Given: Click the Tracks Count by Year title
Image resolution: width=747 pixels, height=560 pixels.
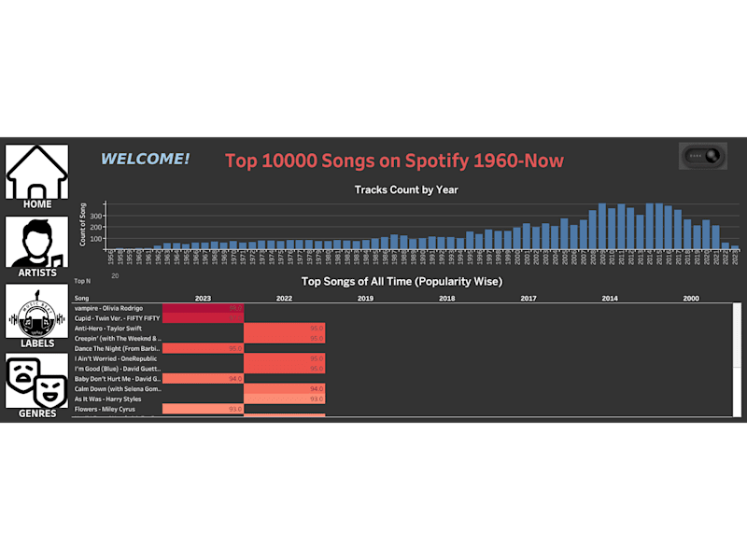Looking at the screenshot, I should coord(406,190).
